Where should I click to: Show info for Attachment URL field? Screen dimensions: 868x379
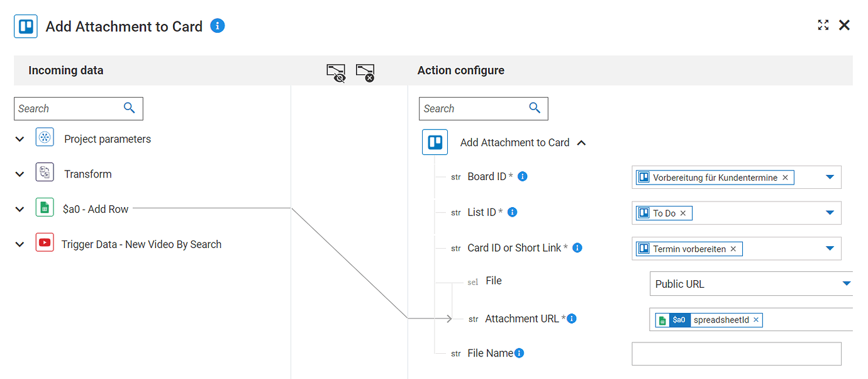572,319
